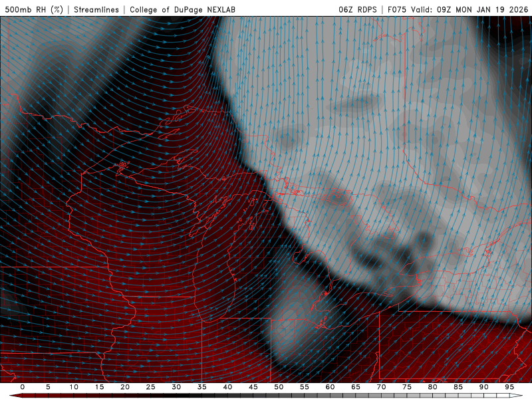
Task: Click the colorbar label '85'
Action: [458, 387]
